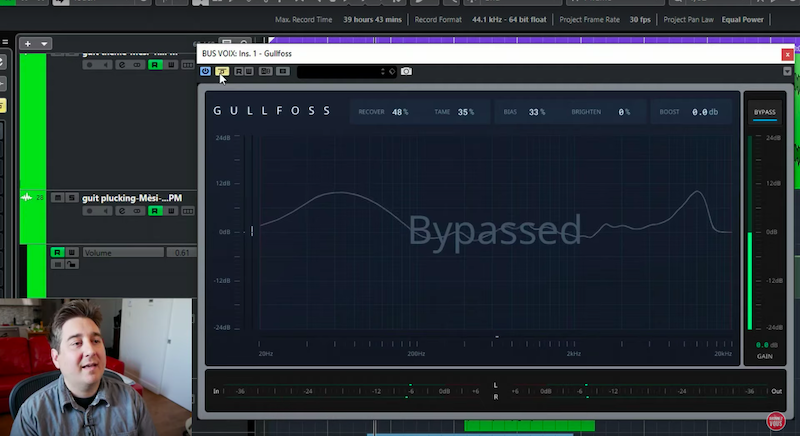Enable Read automation in Gullfoss window
The image size is (800, 436).
[239, 71]
